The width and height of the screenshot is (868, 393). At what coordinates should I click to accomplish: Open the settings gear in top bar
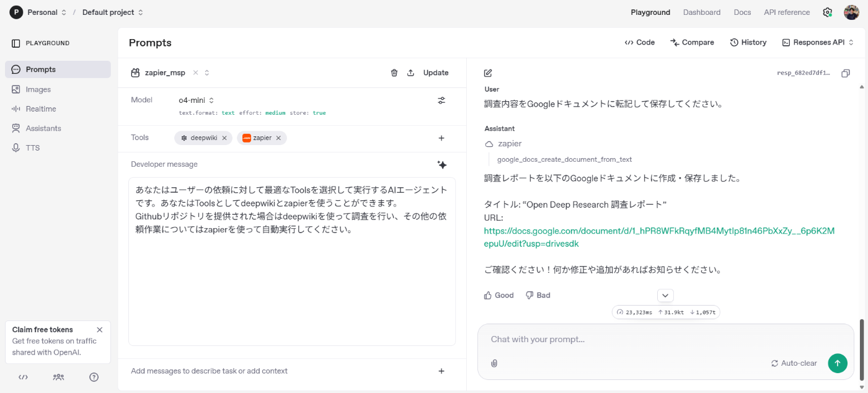click(x=827, y=12)
